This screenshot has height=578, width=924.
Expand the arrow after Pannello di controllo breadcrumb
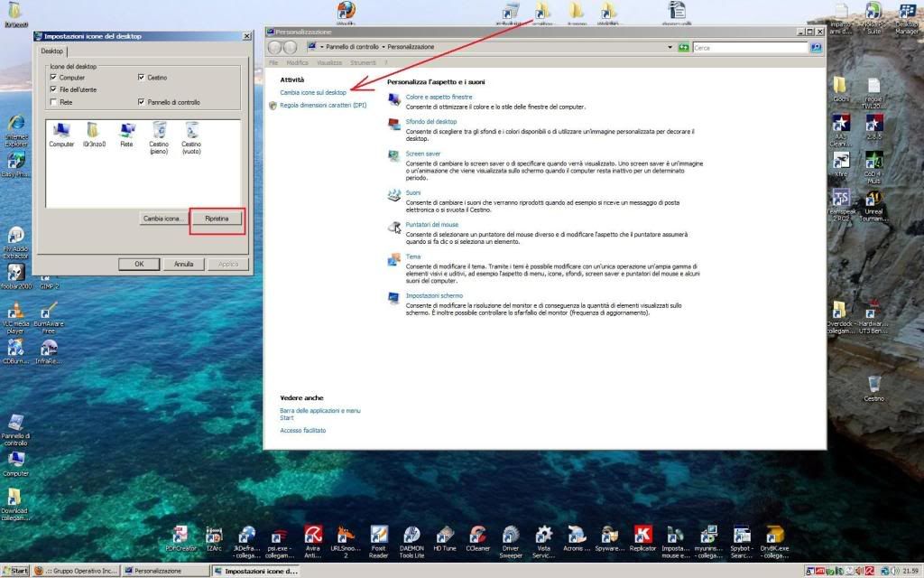pos(383,47)
